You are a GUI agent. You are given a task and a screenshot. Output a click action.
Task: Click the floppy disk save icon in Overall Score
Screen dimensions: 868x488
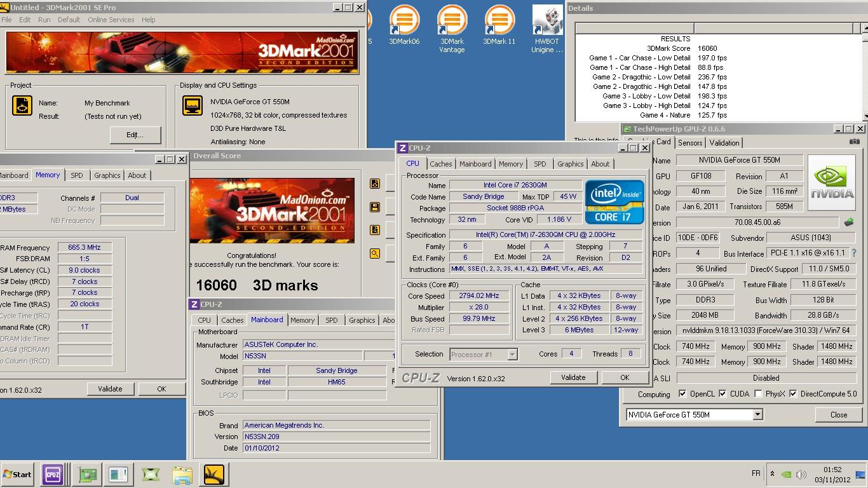375,207
